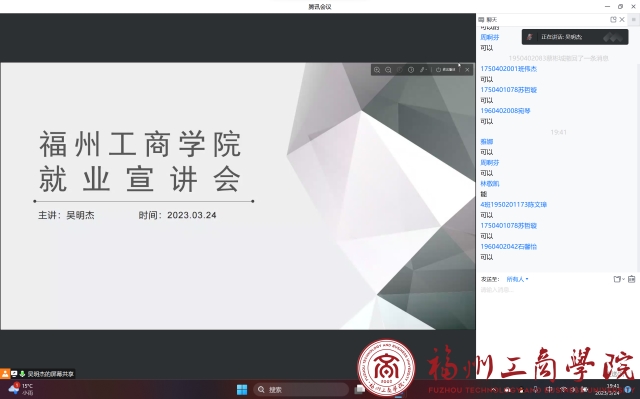Click the Windows Start button
This screenshot has height=399, width=640.
tap(242, 390)
